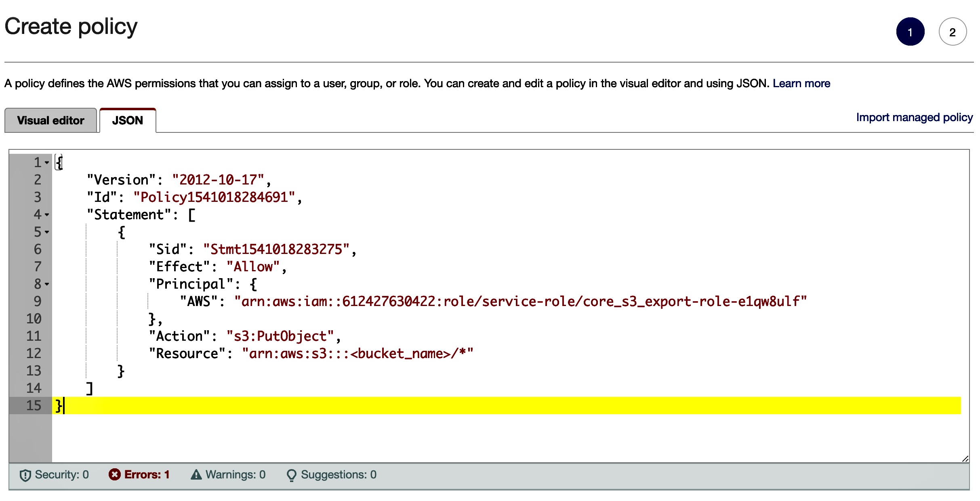Click the Warnings triangle icon
This screenshot has width=980, height=501.
(x=196, y=474)
